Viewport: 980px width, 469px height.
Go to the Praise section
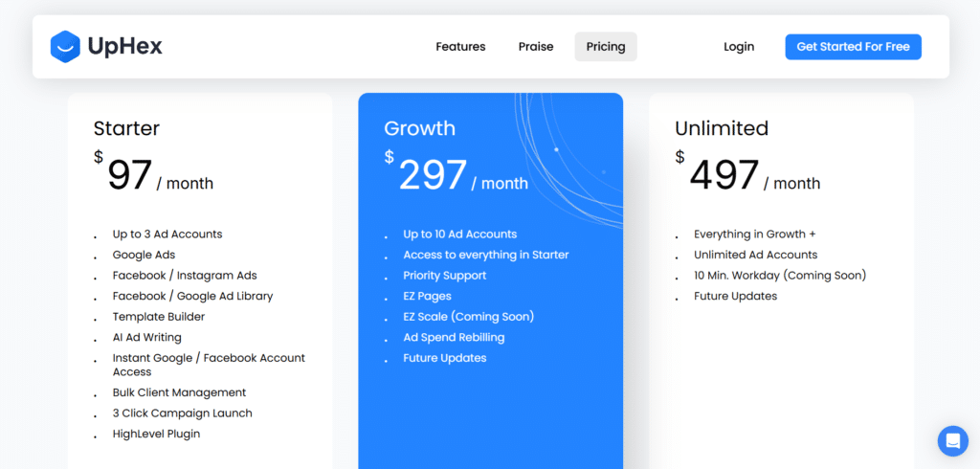(x=536, y=47)
